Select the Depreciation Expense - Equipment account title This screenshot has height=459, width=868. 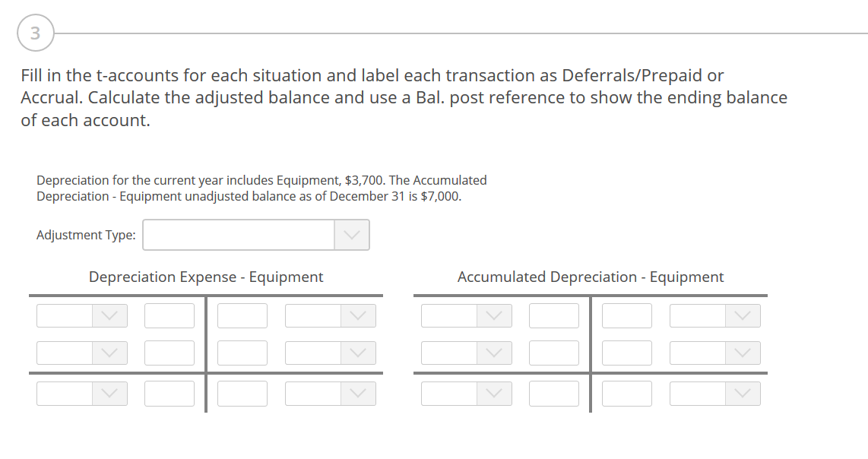click(x=205, y=277)
